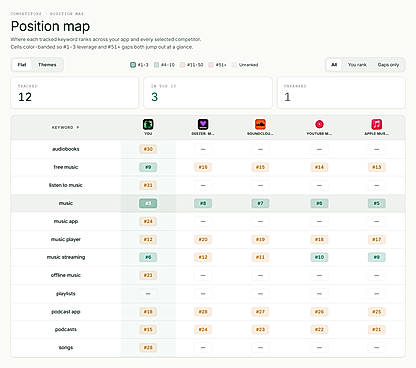Click the #51+ legend color swatch
Viewport: 416px width, 368px height.
[x=211, y=65]
